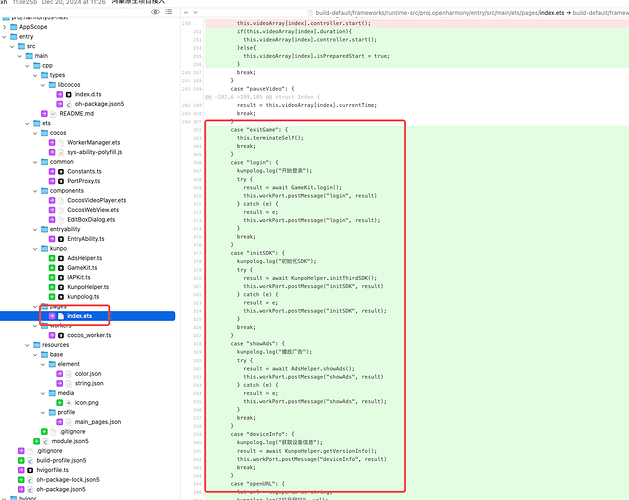The width and height of the screenshot is (629, 500).
Task: Click the purple status badge beside color.json
Action: 59,374
